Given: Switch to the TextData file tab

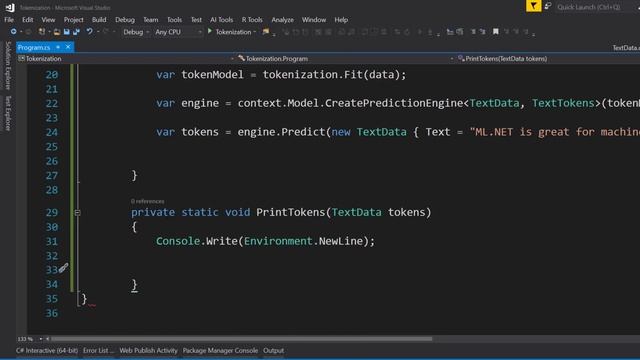Looking at the screenshot, I should 626,48.
